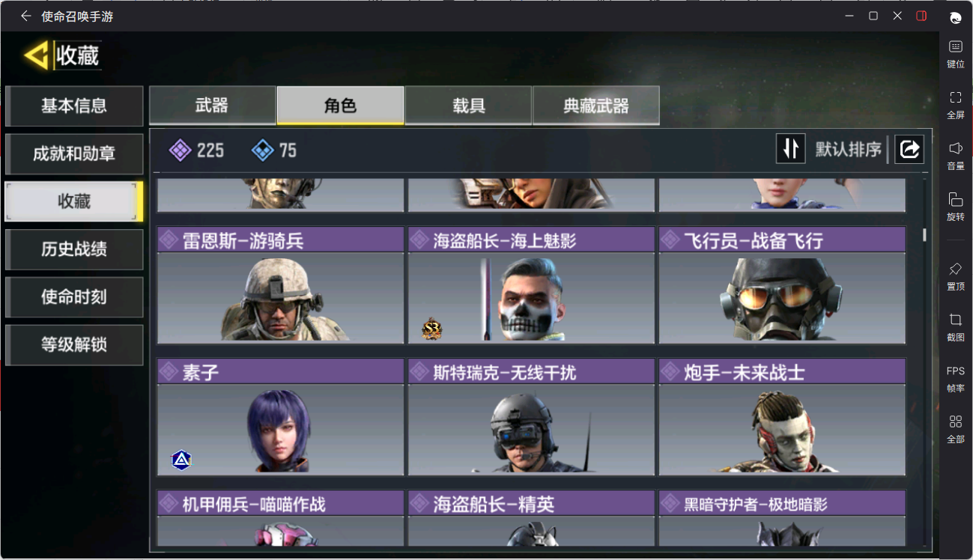Open 历史战绩 in the side menu

74,249
